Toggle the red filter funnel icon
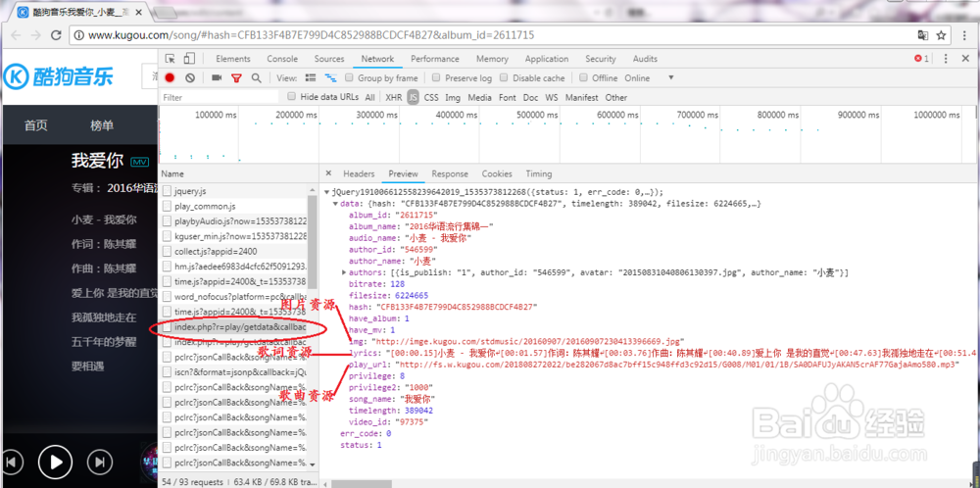980x488 pixels. coord(236,78)
